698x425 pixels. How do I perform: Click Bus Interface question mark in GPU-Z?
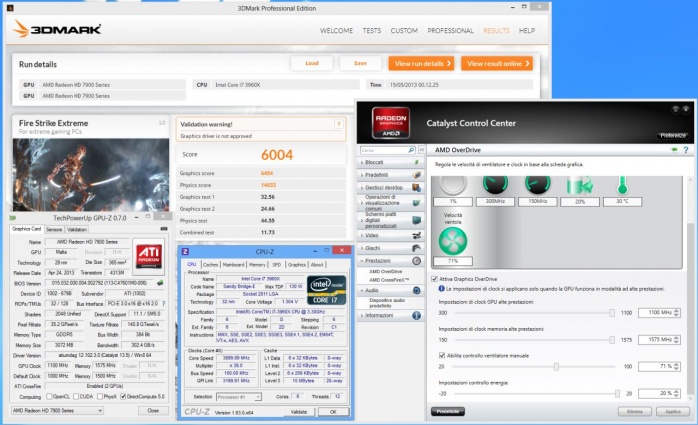(x=163, y=304)
